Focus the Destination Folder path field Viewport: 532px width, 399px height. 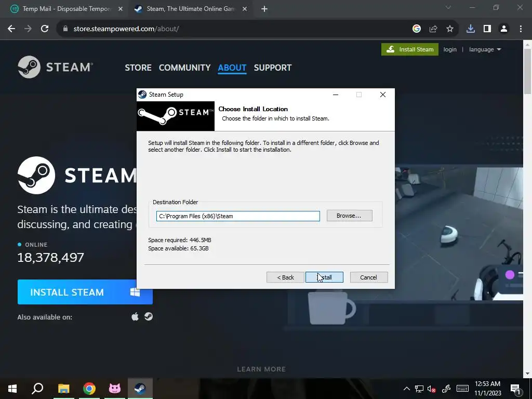[238, 216]
